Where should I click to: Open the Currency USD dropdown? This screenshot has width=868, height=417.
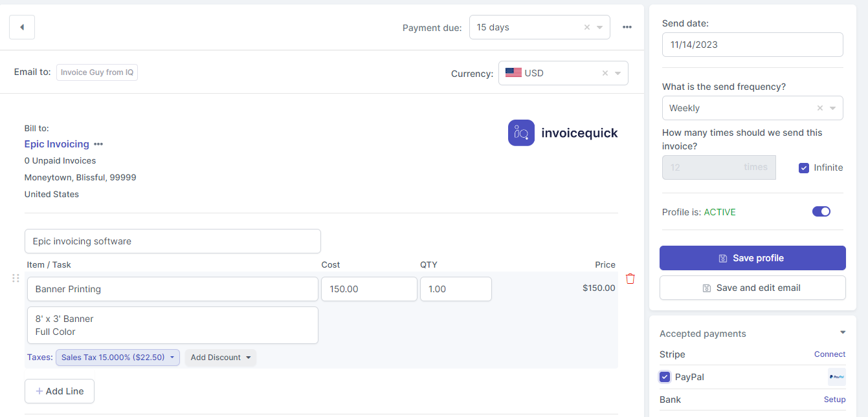click(618, 73)
